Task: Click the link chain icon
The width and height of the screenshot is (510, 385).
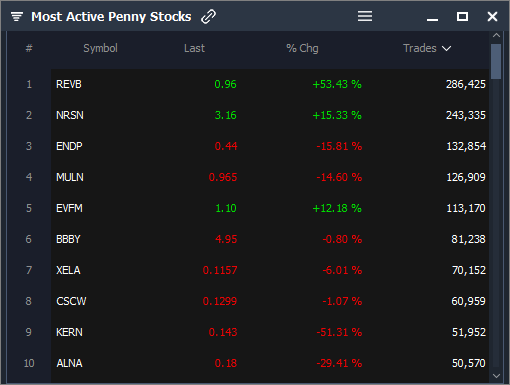Action: (x=208, y=16)
